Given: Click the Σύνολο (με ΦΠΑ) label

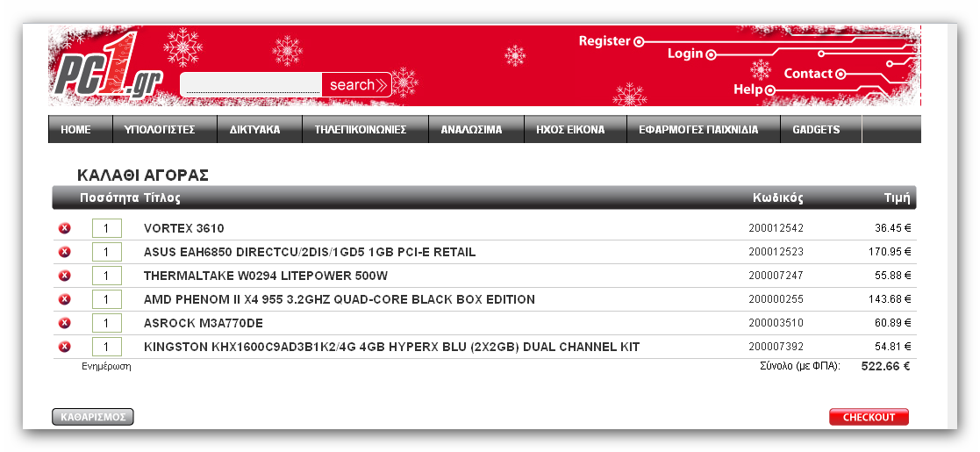Looking at the screenshot, I should pyautogui.click(x=800, y=366).
